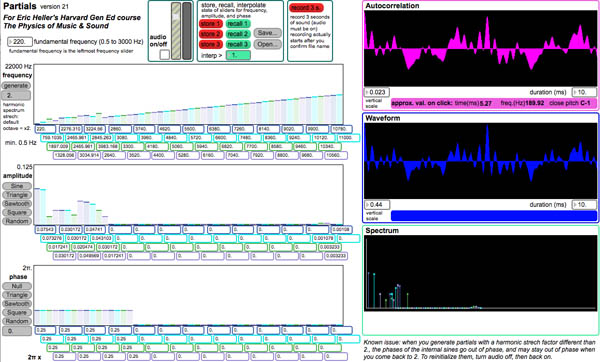Click inside the blue Waveform plot
Viewport: 600px width, 362px height.
click(x=480, y=161)
